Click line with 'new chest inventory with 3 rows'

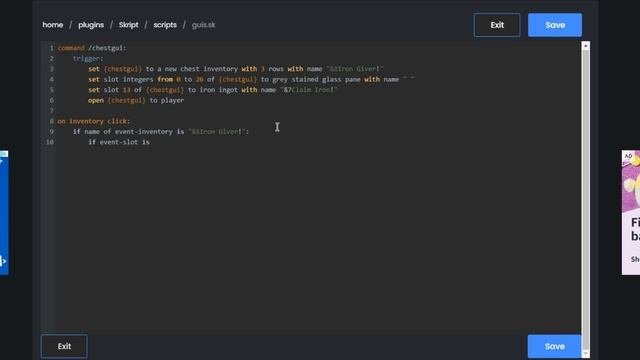click(236, 69)
